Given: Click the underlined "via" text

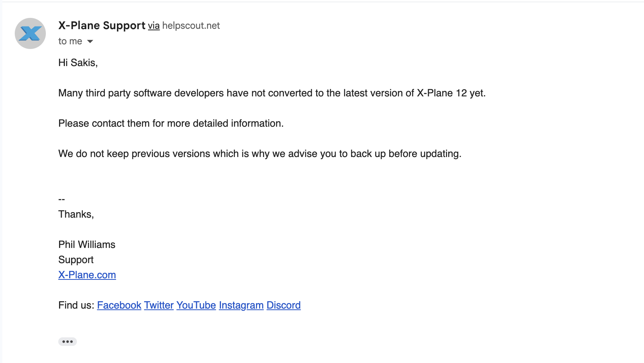Looking at the screenshot, I should 153,26.
